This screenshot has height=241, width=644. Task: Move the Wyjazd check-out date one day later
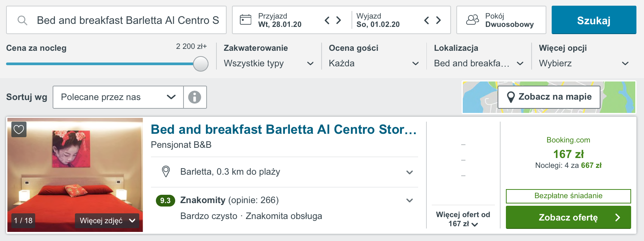[x=438, y=20]
